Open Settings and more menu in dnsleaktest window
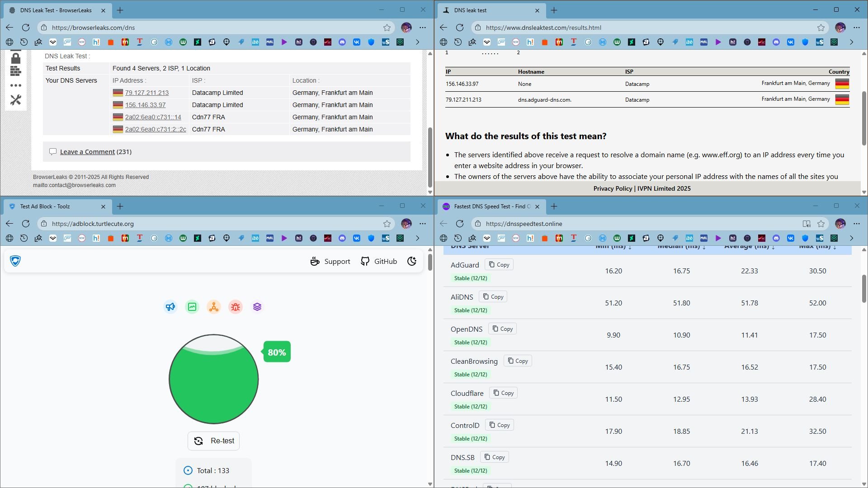This screenshot has height=488, width=868. tap(857, 28)
